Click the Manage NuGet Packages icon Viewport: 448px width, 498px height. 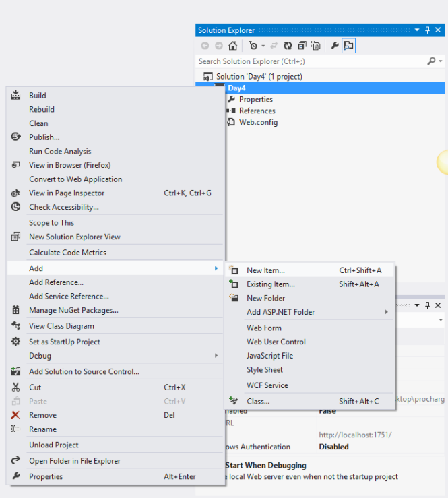16,310
